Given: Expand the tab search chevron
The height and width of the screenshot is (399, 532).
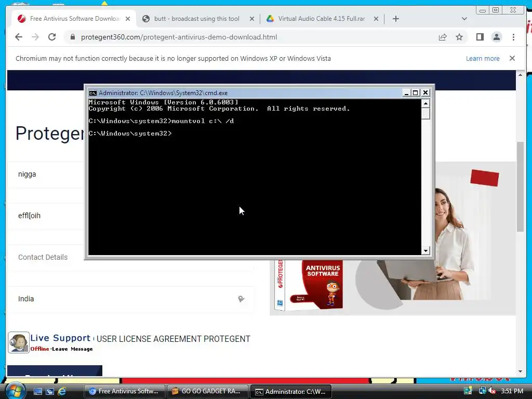Looking at the screenshot, I should 464,19.
